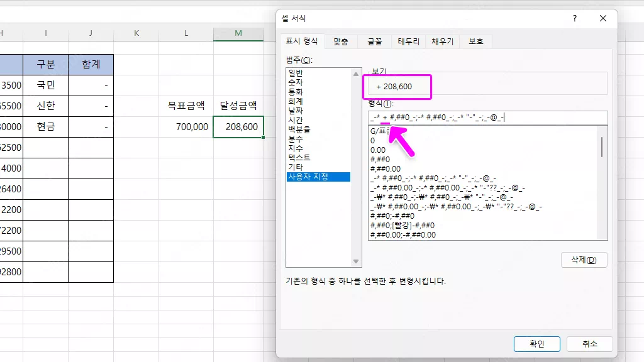The image size is (644, 362).
Task: Click cell containing 208,600
Action: (x=238, y=127)
